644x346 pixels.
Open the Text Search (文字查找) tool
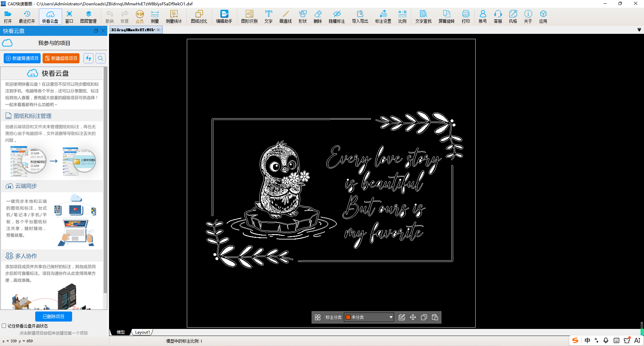[423, 16]
